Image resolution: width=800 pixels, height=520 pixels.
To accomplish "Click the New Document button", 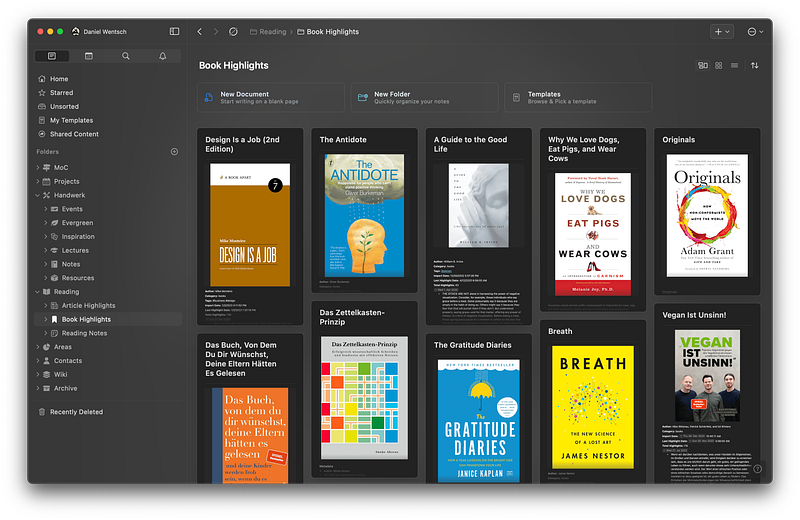I will pos(270,97).
